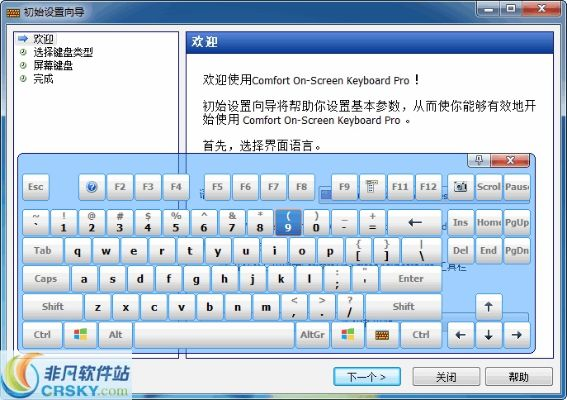The width and height of the screenshot is (567, 400).
Task: Click the down arrow key
Action: tap(489, 335)
